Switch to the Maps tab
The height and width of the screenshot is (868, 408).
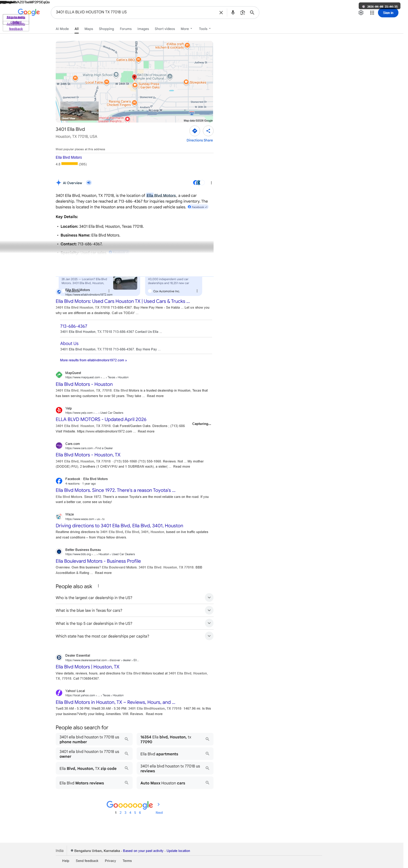pyautogui.click(x=89, y=29)
